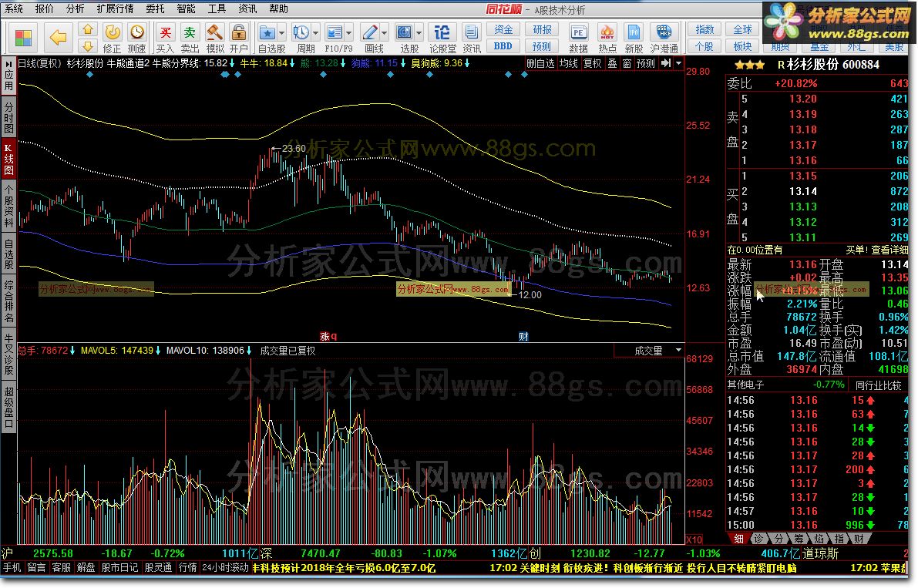This screenshot has height=588, width=918.
Task: Open the 测速 speed test tool
Action: 136,38
